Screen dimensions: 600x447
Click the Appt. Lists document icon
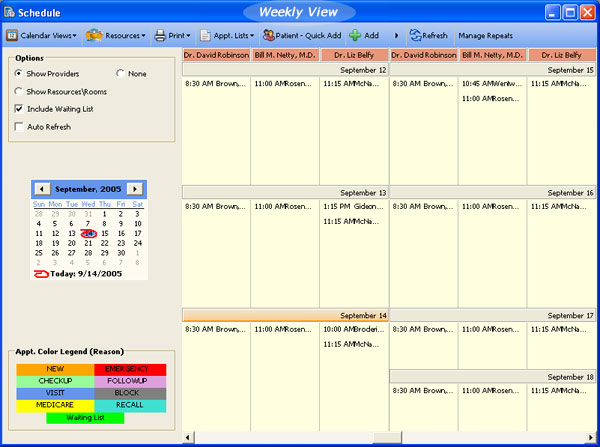[x=205, y=35]
